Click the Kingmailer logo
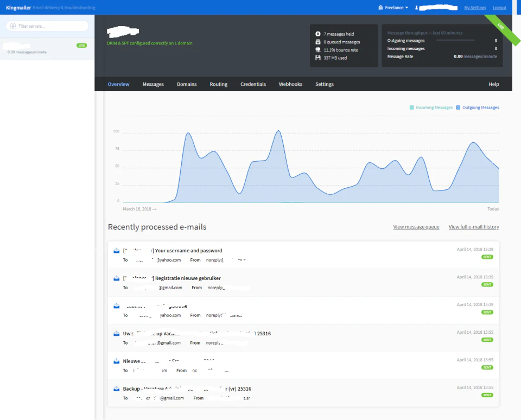Viewport: 521px width, 420px height. tap(20, 7)
